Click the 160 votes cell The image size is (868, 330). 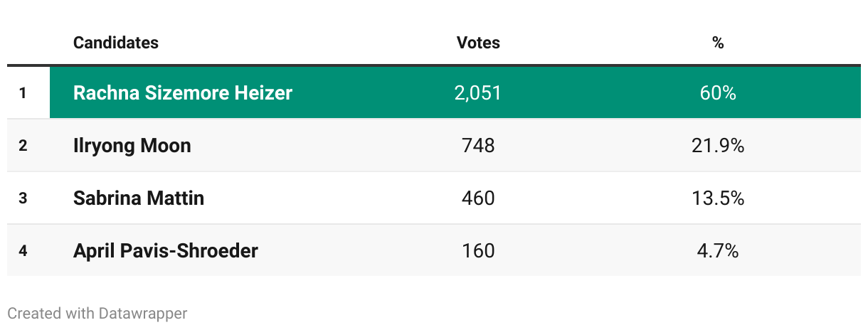[x=478, y=250]
